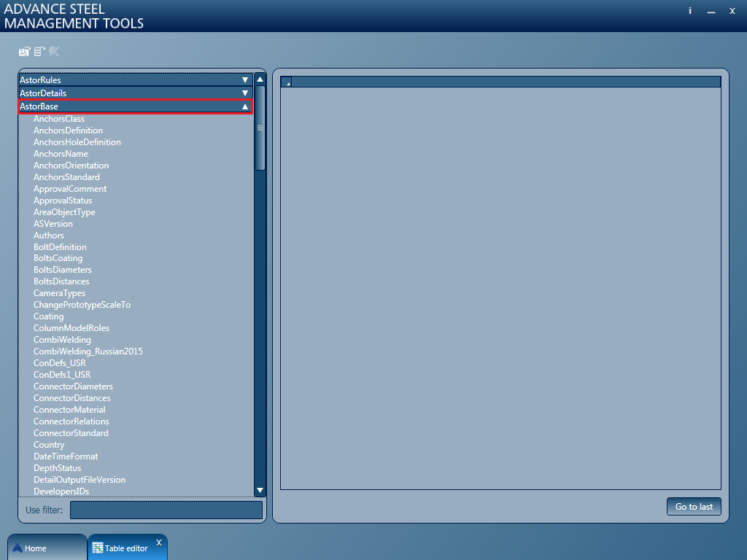Select the CombiWelding table
This screenshot has height=560, width=747.
pyautogui.click(x=63, y=340)
